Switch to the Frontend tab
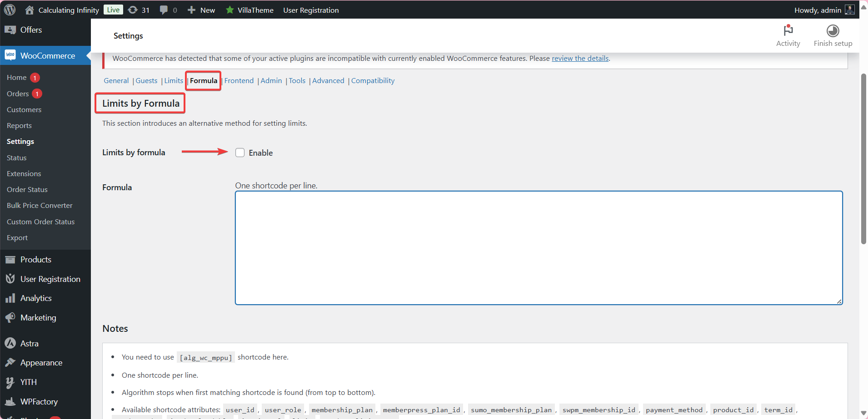The width and height of the screenshot is (868, 419). pos(239,80)
